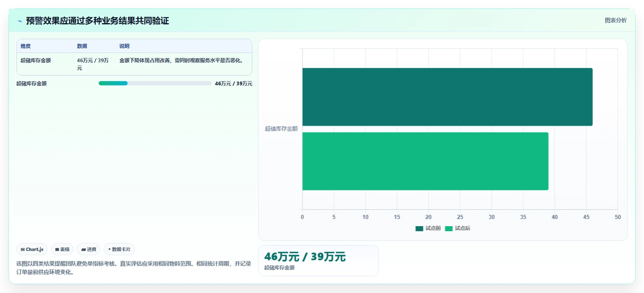Toggle the 试点前 legend color swatch
644x293 pixels.
[419, 228]
